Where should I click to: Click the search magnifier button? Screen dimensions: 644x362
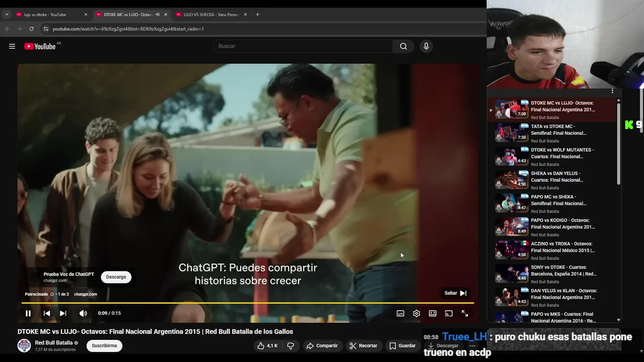[x=404, y=46]
